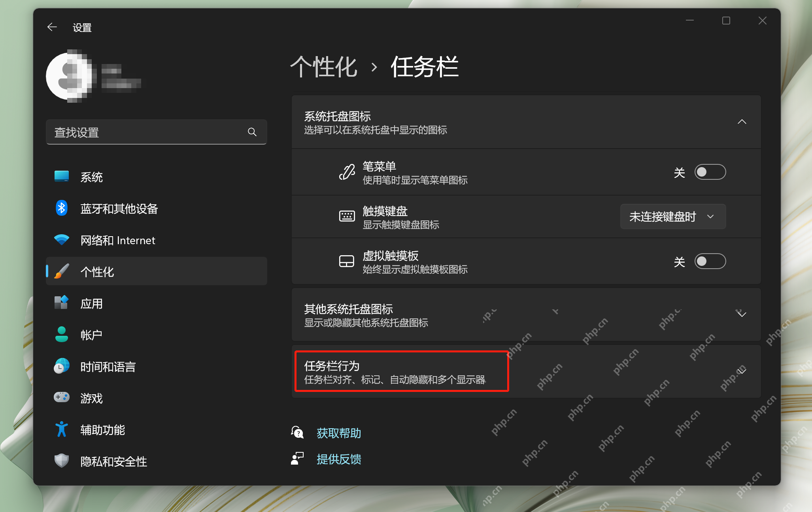This screenshot has height=512, width=812.
Task: Go to 蓝牙和其他设备 settings
Action: click(157, 208)
